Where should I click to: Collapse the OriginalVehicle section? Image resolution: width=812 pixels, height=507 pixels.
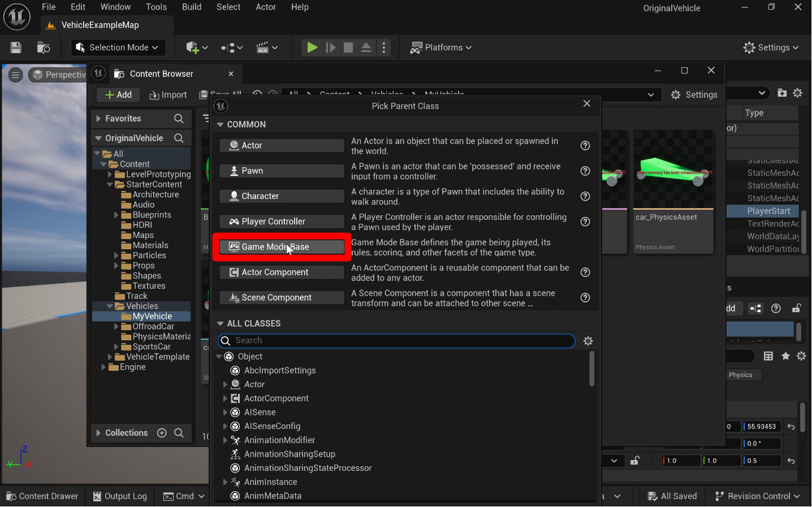98,138
